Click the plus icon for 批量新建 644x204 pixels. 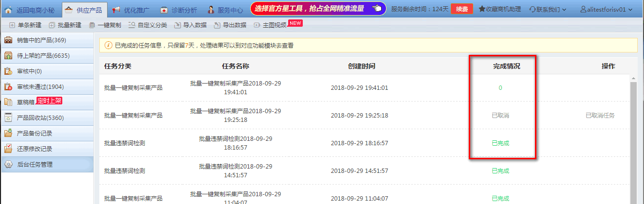pos(52,25)
